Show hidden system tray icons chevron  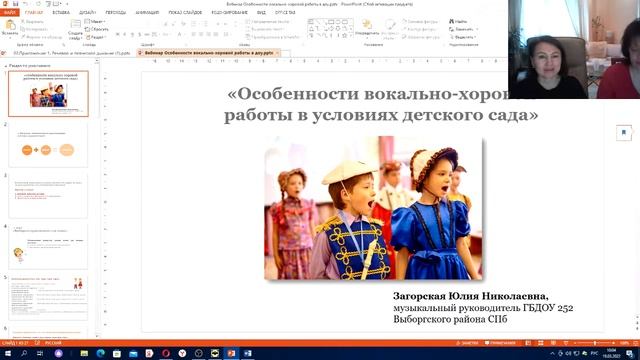[x=552, y=353]
